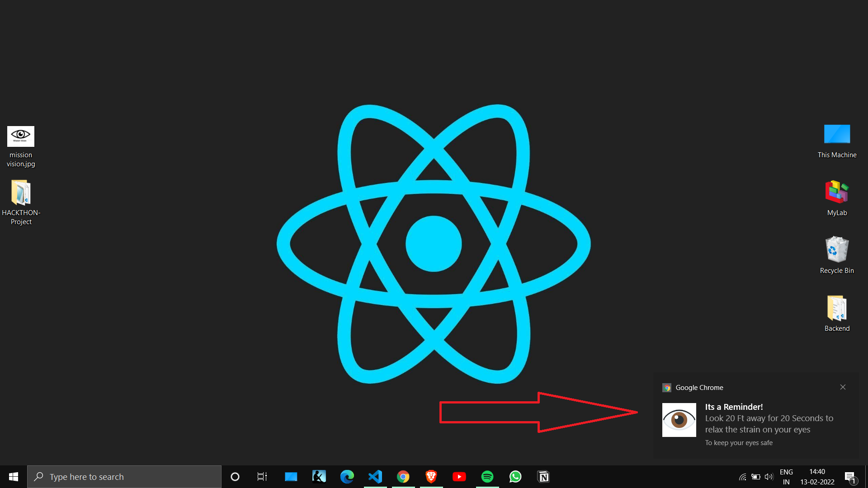
Task: Open WhatsApp from the taskbar
Action: [515, 477]
